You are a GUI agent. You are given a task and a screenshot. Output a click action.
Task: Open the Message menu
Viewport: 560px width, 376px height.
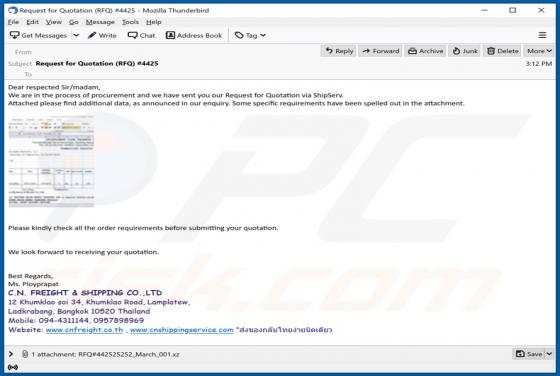tap(100, 22)
